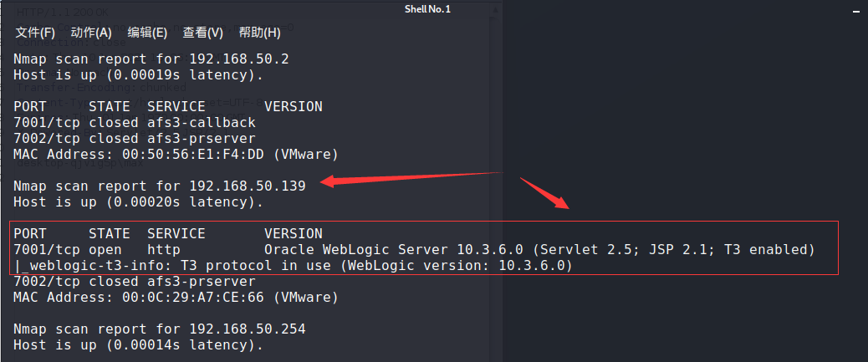Click the 'Host is up (0.00020s latency).' line
The height and width of the screenshot is (362, 868).
(138, 202)
